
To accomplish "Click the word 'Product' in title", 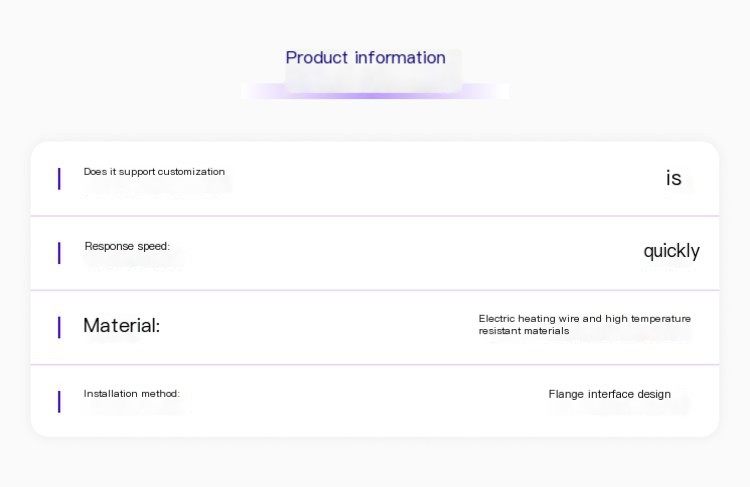I will click(x=317, y=57).
